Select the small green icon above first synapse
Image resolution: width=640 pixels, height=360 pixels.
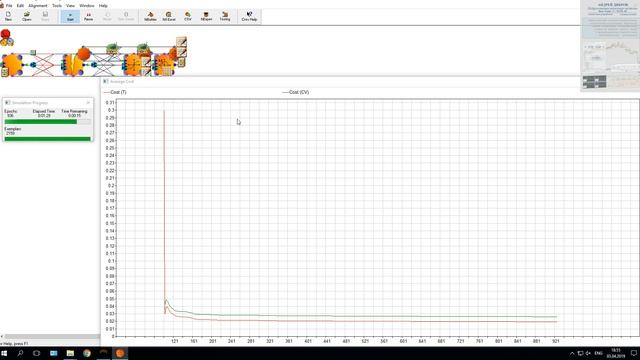pos(33,52)
